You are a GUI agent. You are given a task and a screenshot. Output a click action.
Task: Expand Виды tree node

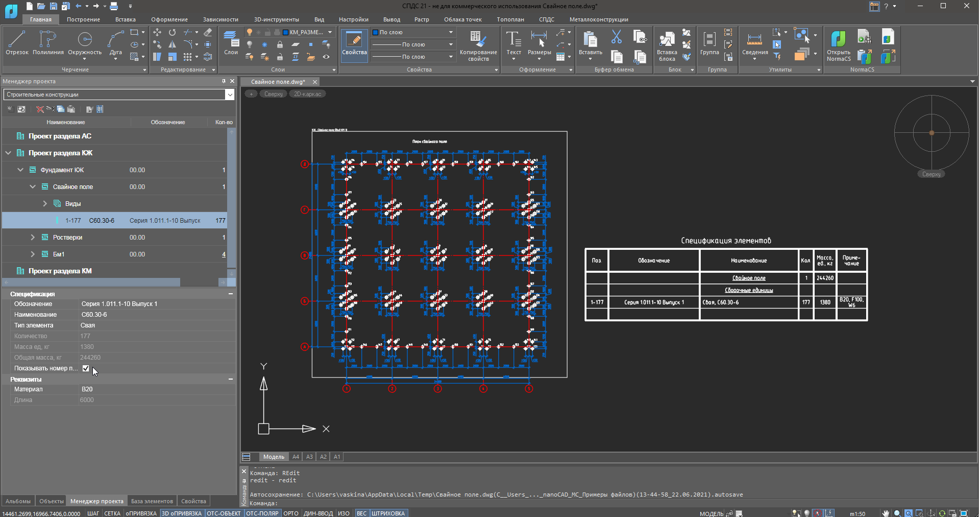coord(45,203)
